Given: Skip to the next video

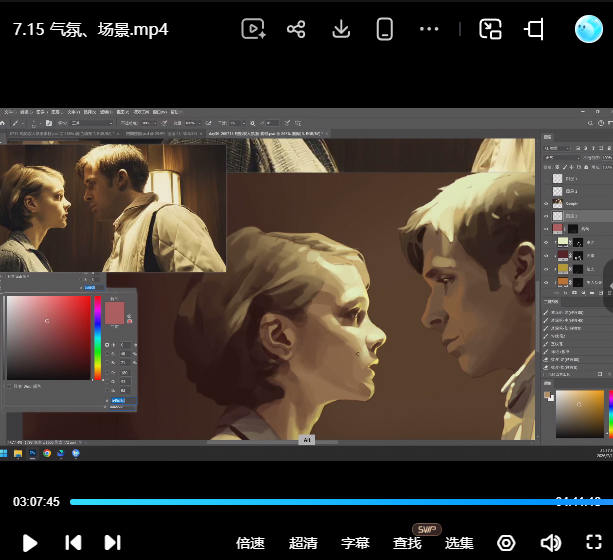Looking at the screenshot, I should 113,543.
